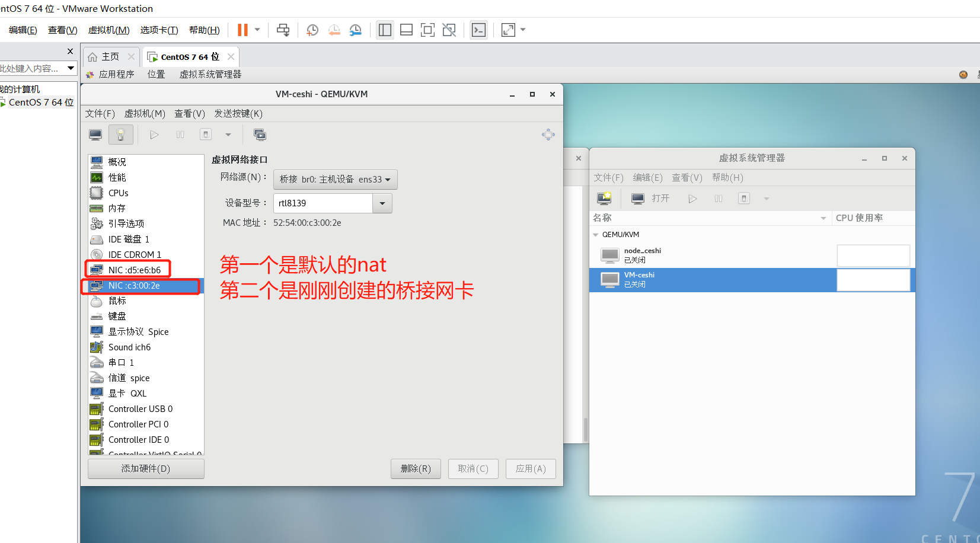Open VMware 选项卡(T) menu

pyautogui.click(x=159, y=30)
